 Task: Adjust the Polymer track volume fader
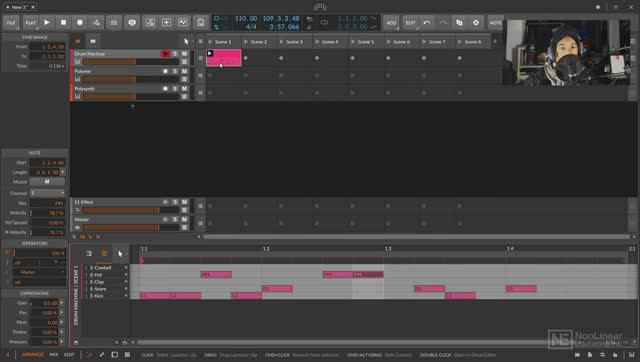tap(131, 79)
